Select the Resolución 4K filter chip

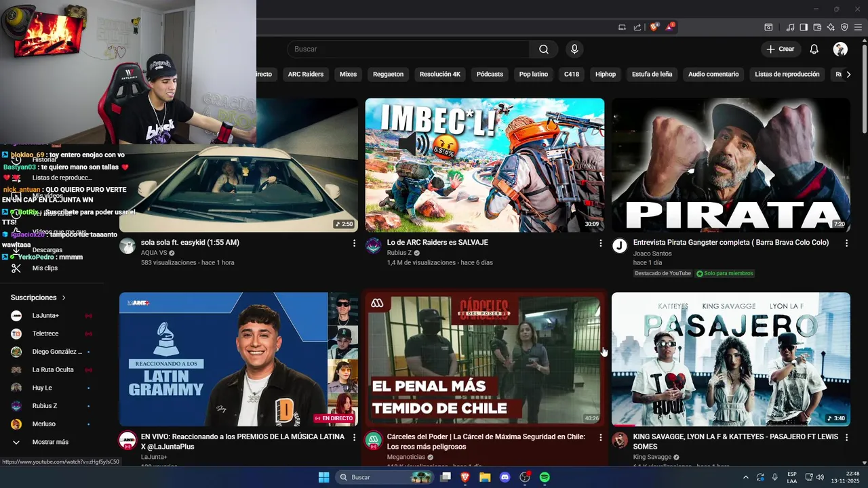coord(440,75)
